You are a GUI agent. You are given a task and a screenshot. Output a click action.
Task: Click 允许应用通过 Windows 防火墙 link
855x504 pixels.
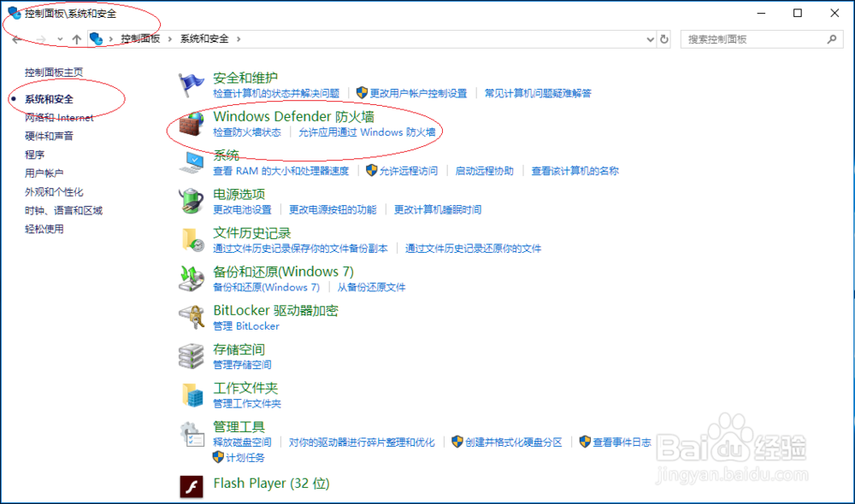coord(367,132)
